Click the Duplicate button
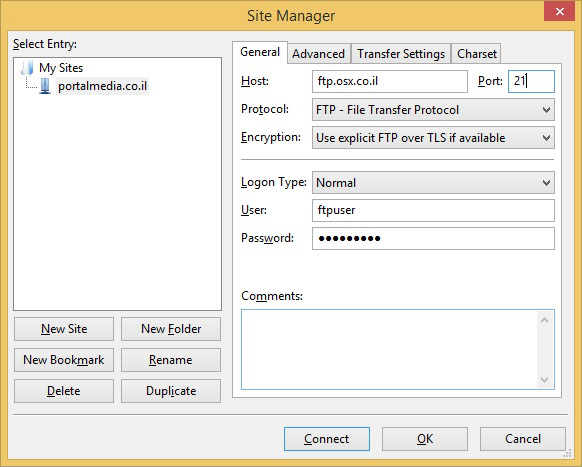The image size is (582, 467). click(x=171, y=391)
